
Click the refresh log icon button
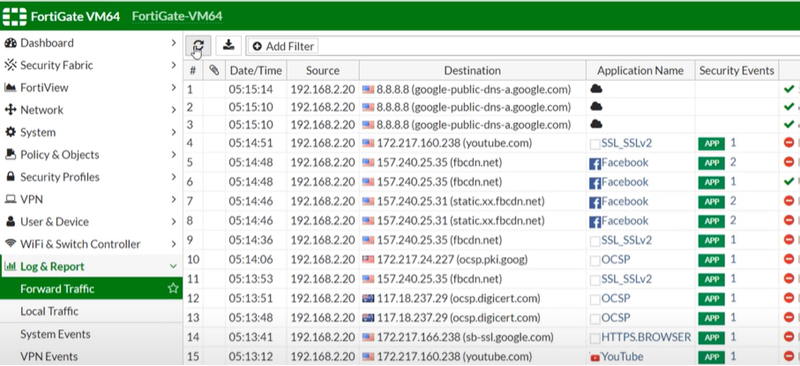[x=198, y=46]
